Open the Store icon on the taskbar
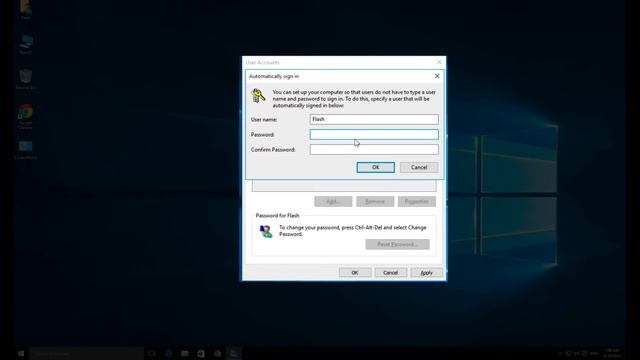This screenshot has height=360, width=640. [201, 353]
